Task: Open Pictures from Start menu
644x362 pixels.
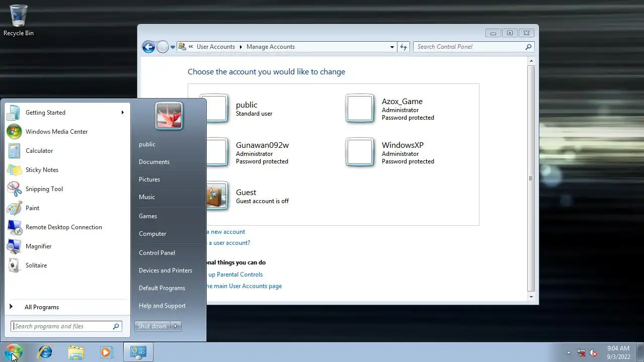Action: (x=149, y=179)
